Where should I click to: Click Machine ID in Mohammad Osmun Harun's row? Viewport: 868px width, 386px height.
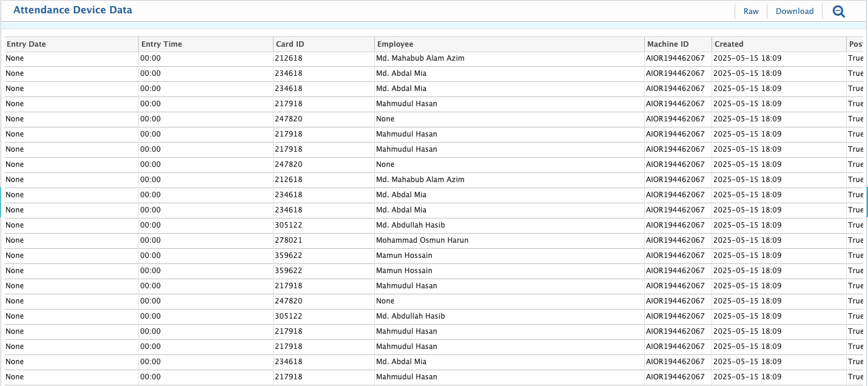tap(675, 240)
